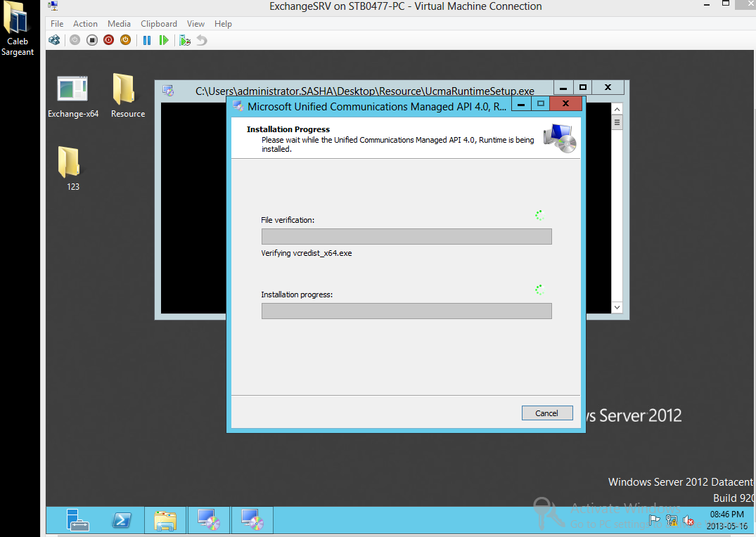Viewport: 756px width, 537px height.
Task: Click the 'Installation Progress' heading
Action: pyautogui.click(x=288, y=129)
